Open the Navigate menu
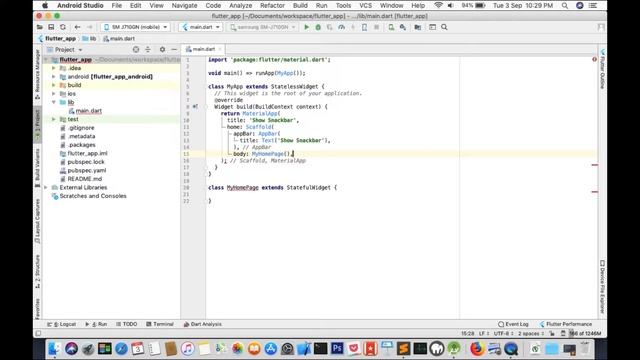The height and width of the screenshot is (360, 640). pos(184,6)
